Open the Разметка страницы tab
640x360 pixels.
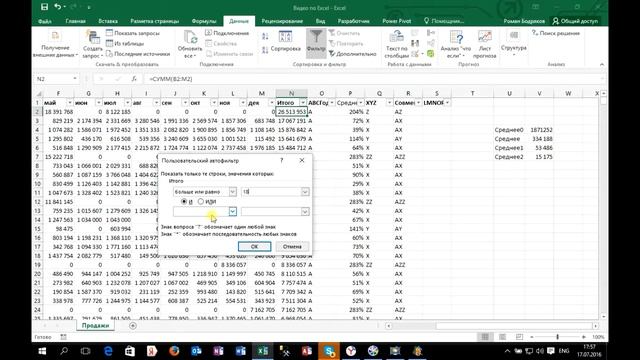155,21
